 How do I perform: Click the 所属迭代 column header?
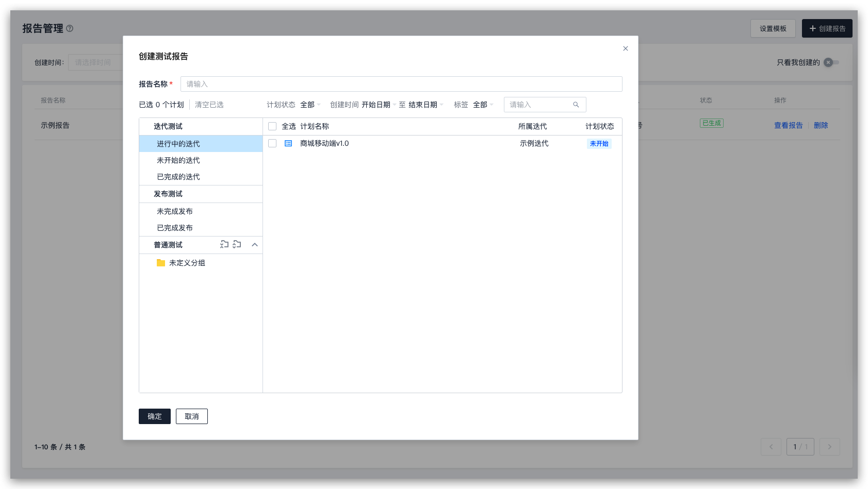[x=533, y=126]
